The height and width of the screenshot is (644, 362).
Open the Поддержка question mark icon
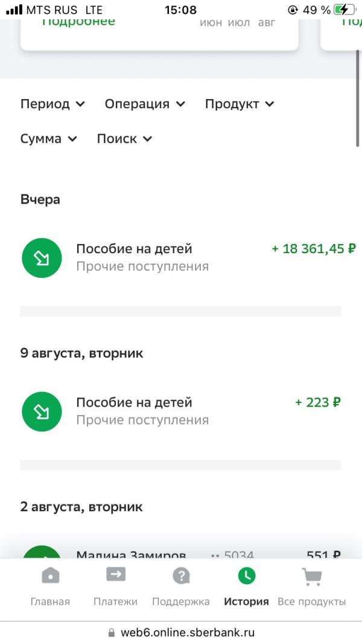[x=181, y=576]
